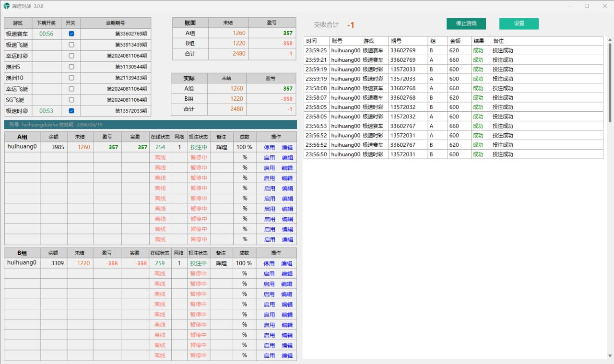Toggle the 极速时彩 game checkbox
Viewport: 614px width, 364px height.
71,111
